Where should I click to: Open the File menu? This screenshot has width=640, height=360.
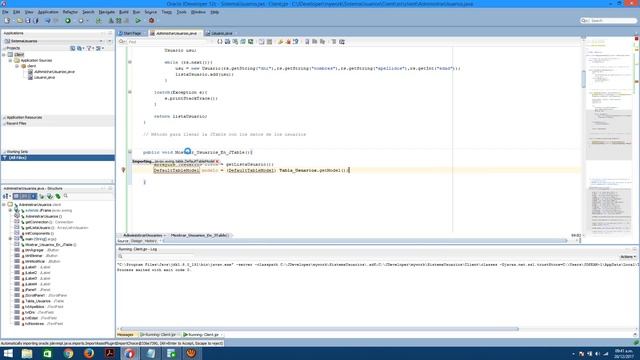5,12
